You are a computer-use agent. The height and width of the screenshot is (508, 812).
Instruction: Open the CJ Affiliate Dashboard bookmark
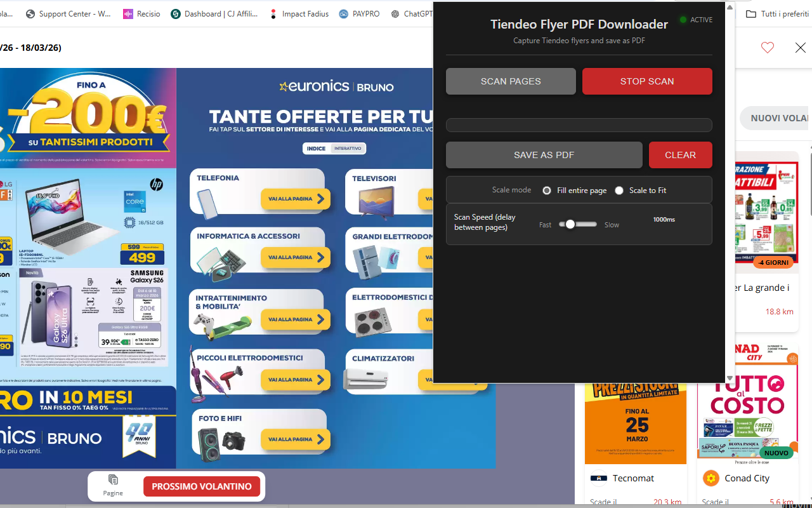pyautogui.click(x=215, y=13)
